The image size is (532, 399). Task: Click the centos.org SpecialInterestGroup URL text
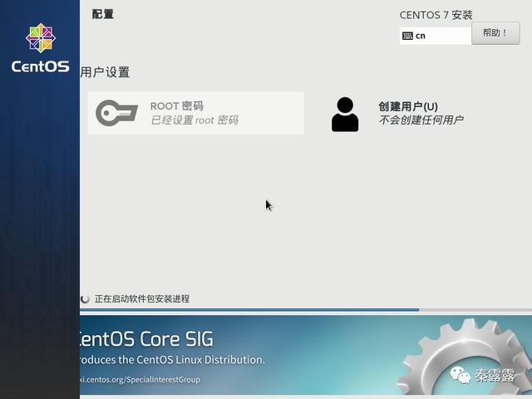point(140,379)
